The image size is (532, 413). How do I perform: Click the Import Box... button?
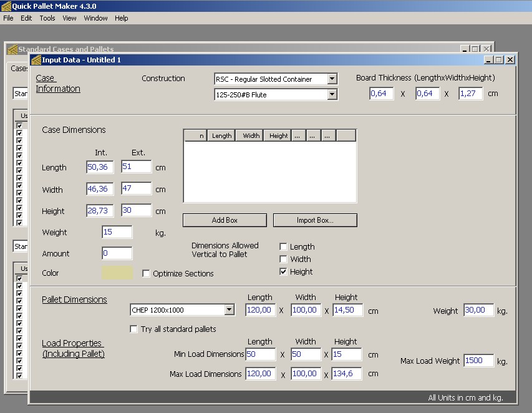pyautogui.click(x=315, y=220)
